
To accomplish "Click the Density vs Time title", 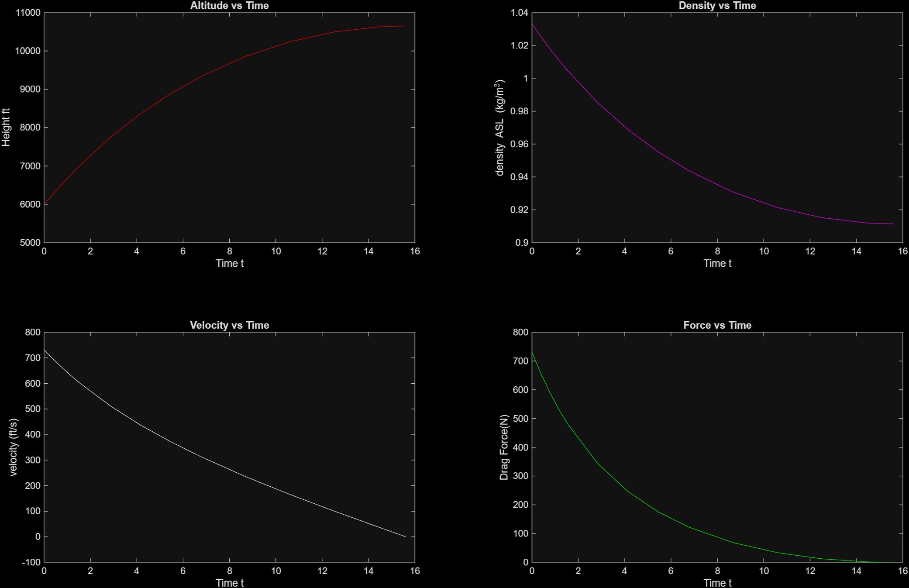I will coord(717,6).
